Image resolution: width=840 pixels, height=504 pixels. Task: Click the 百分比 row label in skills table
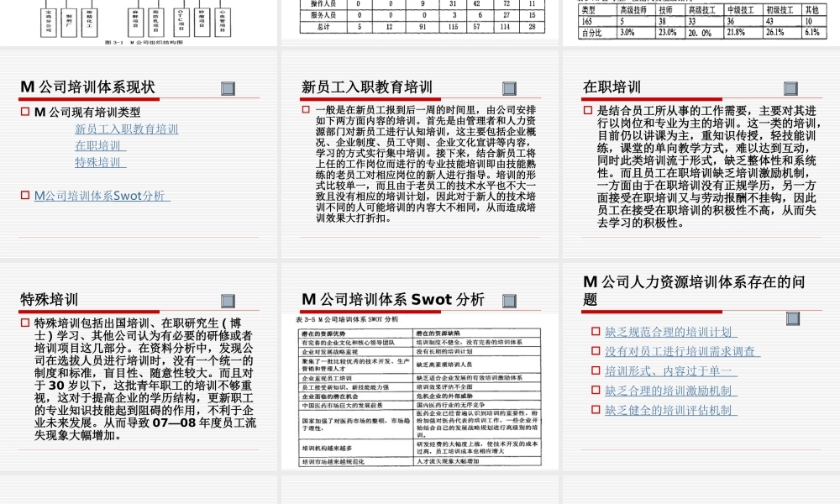(x=592, y=33)
